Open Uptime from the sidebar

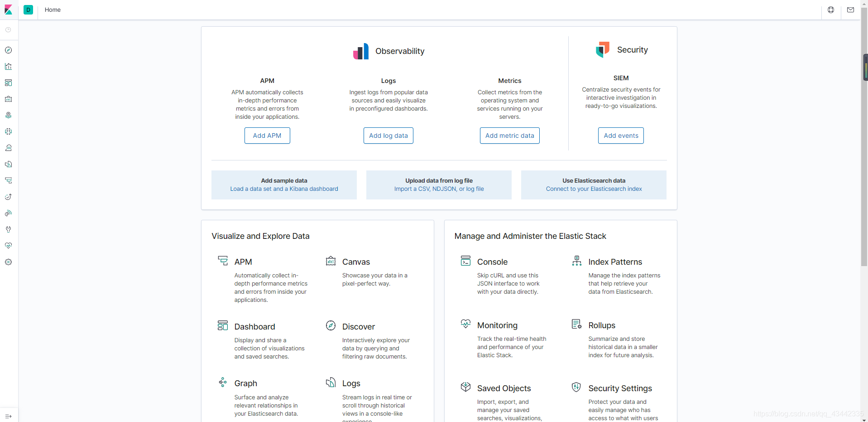click(x=8, y=197)
